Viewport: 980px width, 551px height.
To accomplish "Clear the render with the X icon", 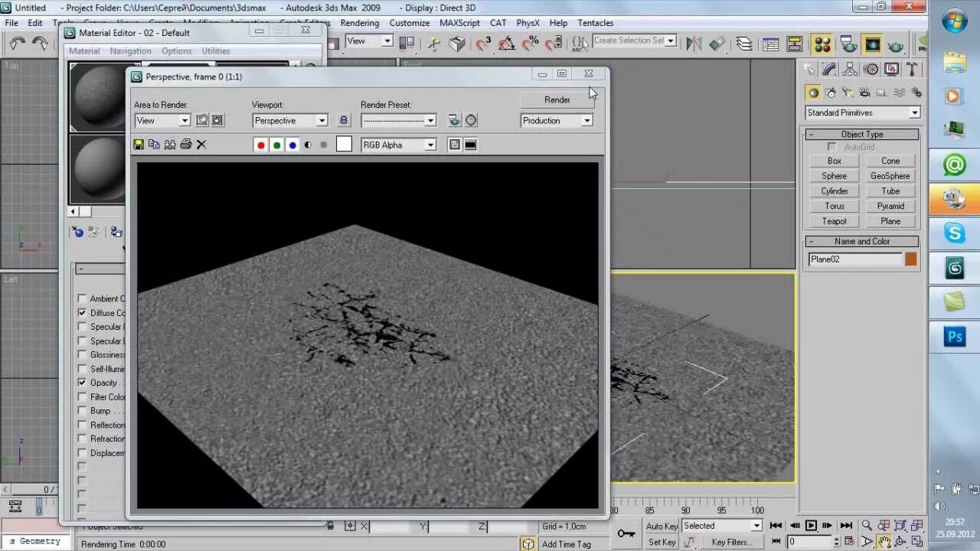I will tap(201, 145).
